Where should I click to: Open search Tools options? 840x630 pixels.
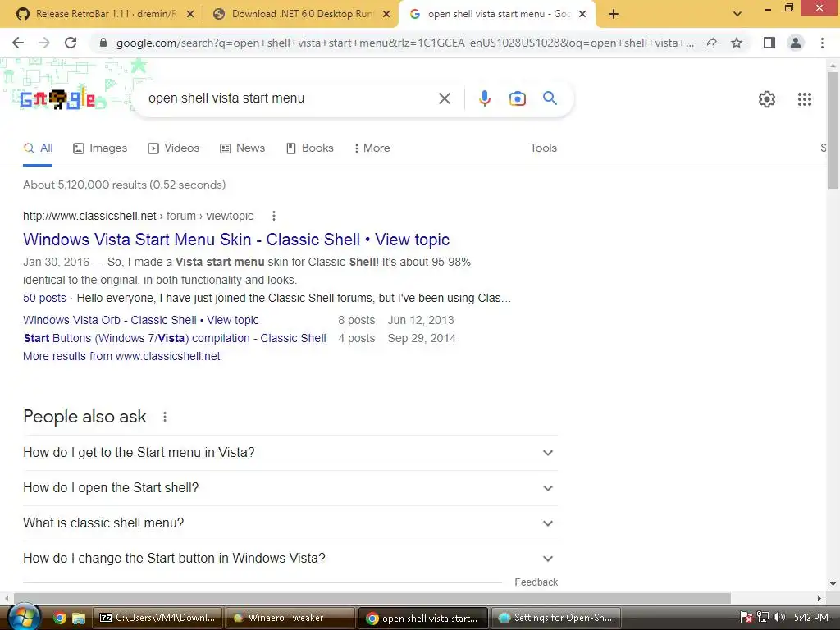[543, 148]
